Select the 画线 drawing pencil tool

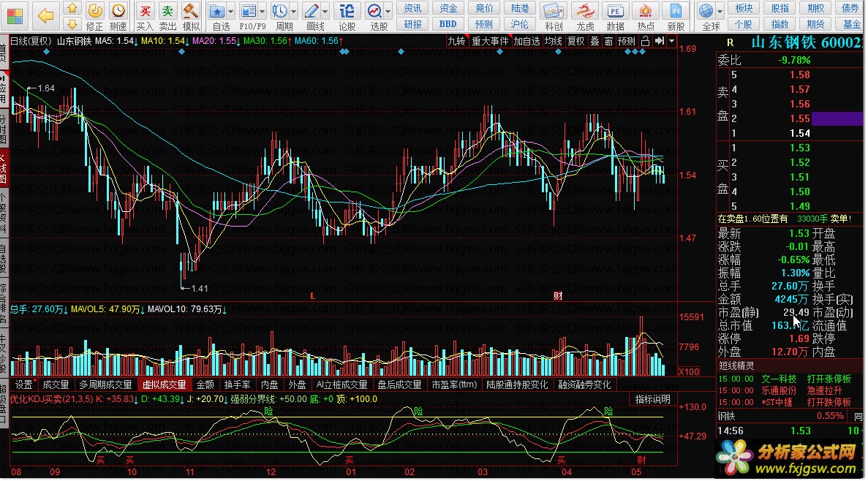click(x=312, y=16)
